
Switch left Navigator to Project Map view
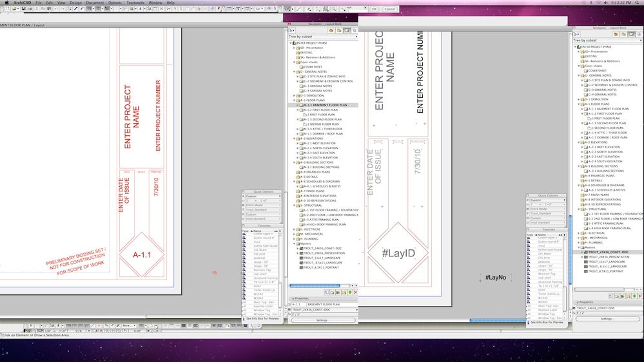coord(331,30)
